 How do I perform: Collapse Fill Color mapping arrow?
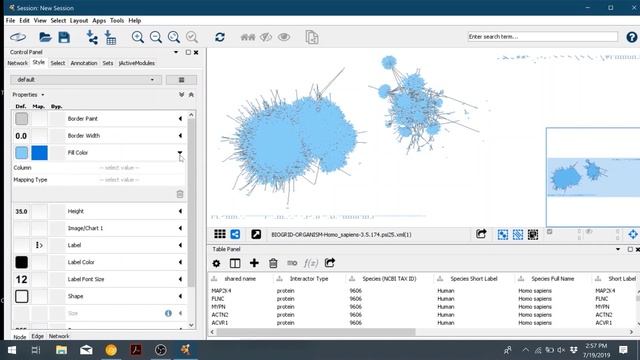point(180,153)
